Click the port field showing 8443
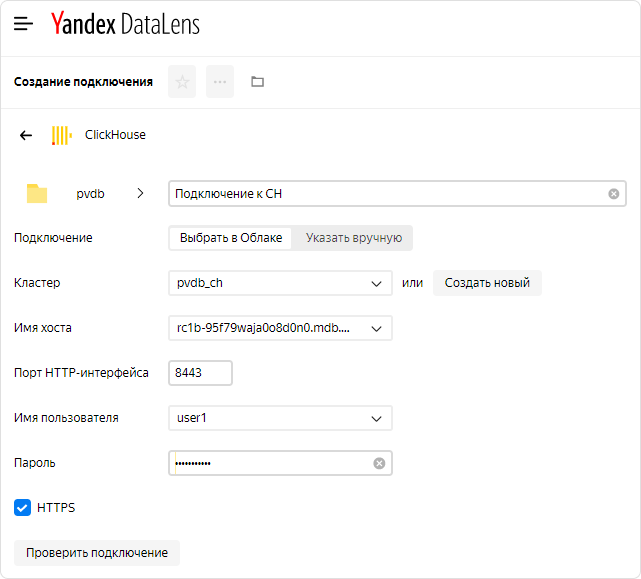Screen dimensions: 641x579 pos(200,373)
